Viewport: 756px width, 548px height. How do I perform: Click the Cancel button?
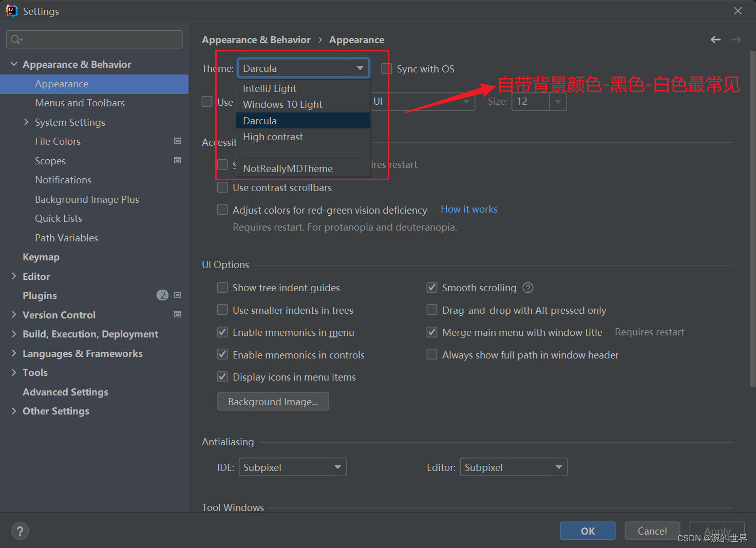[652, 531]
